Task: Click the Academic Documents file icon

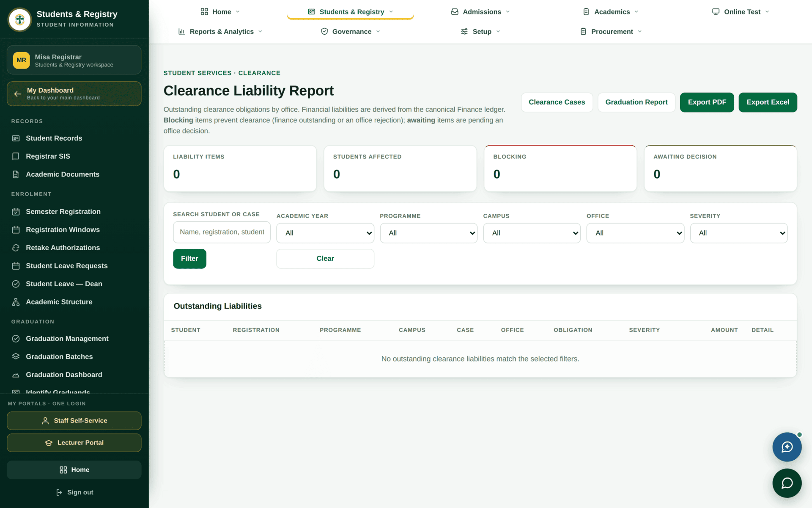Action: point(16,174)
